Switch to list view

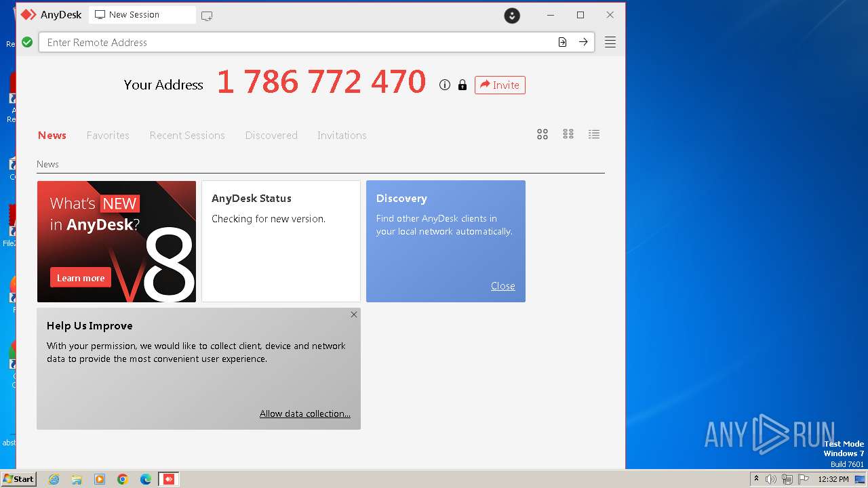tap(594, 134)
